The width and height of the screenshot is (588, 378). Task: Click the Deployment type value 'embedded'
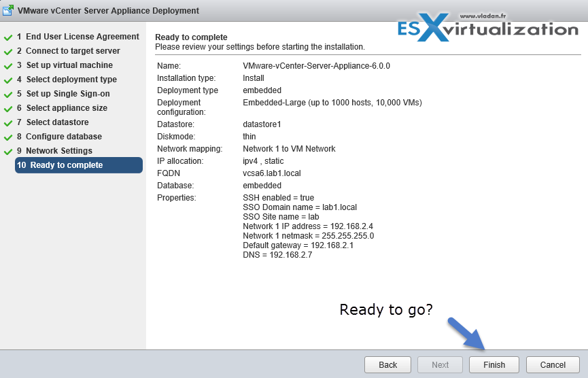coord(262,90)
